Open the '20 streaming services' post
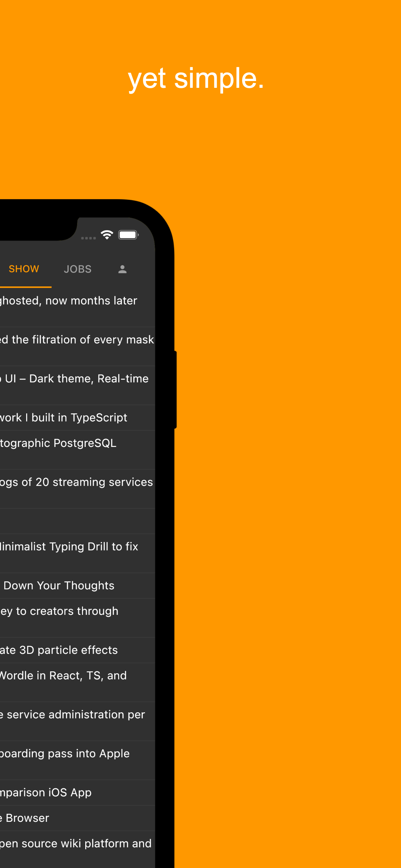The height and width of the screenshot is (868, 401). 77,482
